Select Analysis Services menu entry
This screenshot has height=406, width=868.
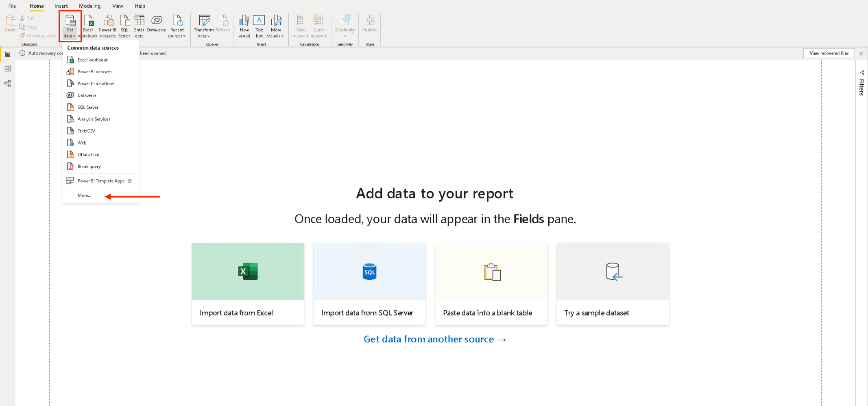pyautogui.click(x=100, y=119)
